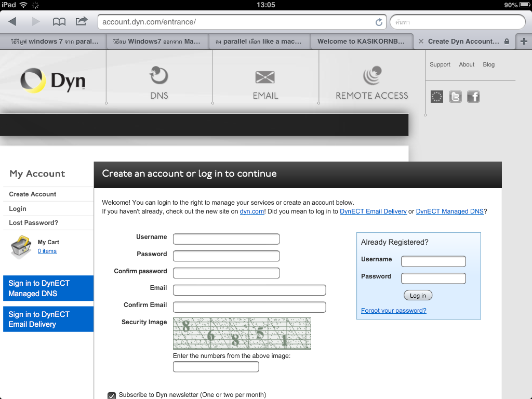532x399 pixels.
Task: Tap the Wi-Fi icon in status bar
Action: point(23,5)
